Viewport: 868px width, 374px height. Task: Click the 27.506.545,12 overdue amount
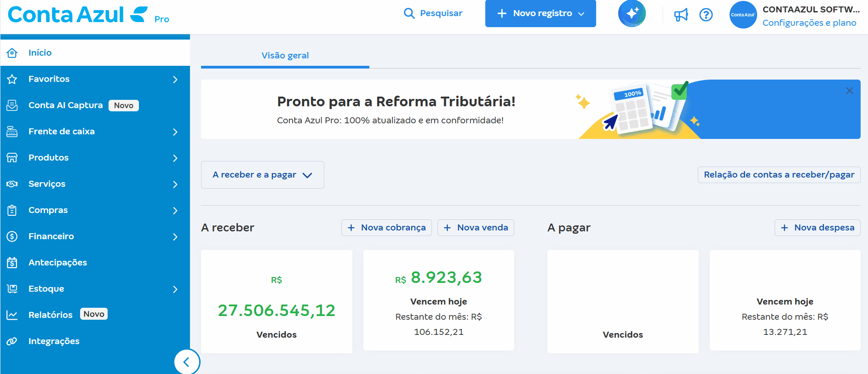coord(276,311)
